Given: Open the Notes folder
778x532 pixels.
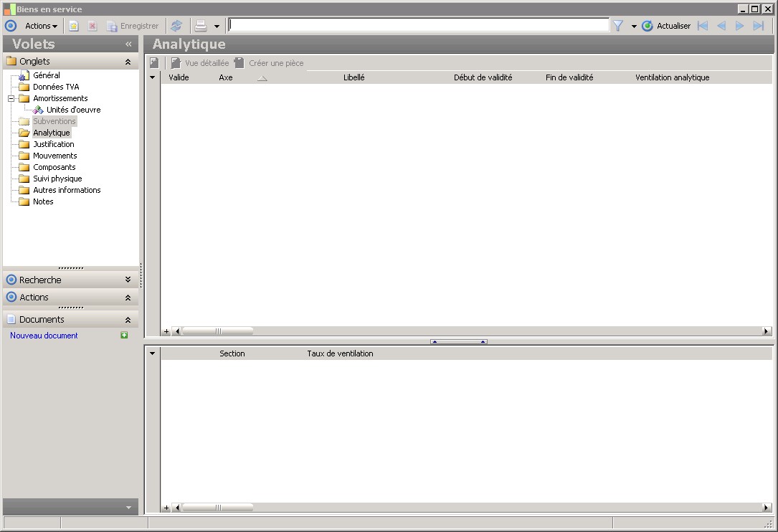Looking at the screenshot, I should [x=43, y=201].
